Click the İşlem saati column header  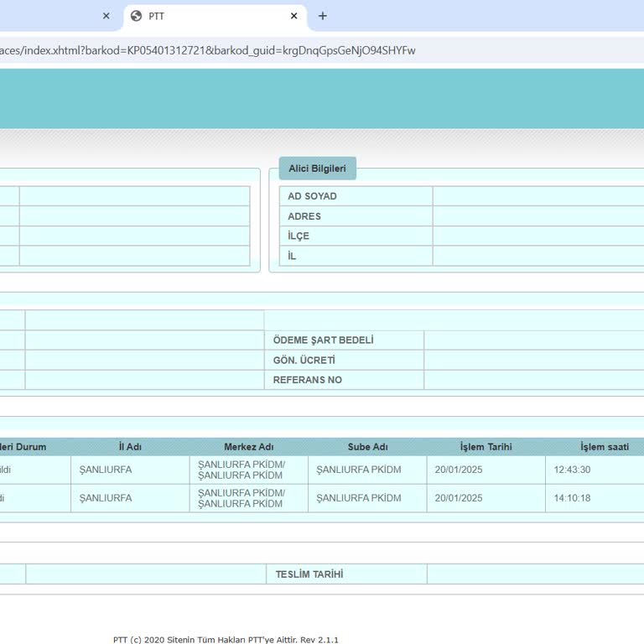pos(604,447)
